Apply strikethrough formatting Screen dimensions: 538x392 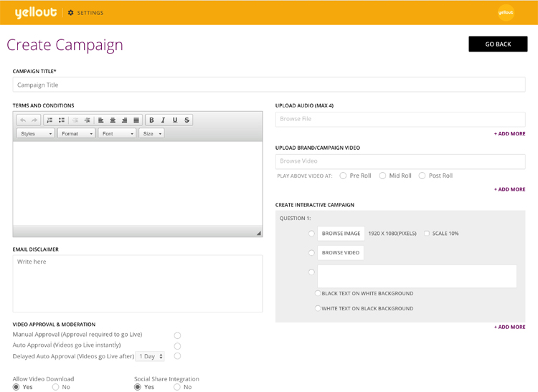(187, 120)
